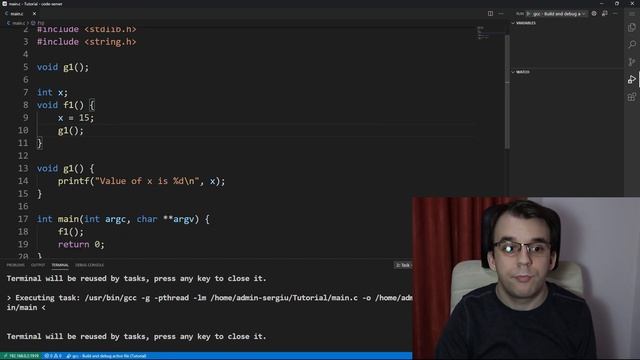
Task: Click the printf statement on line 14
Action: pos(141,181)
